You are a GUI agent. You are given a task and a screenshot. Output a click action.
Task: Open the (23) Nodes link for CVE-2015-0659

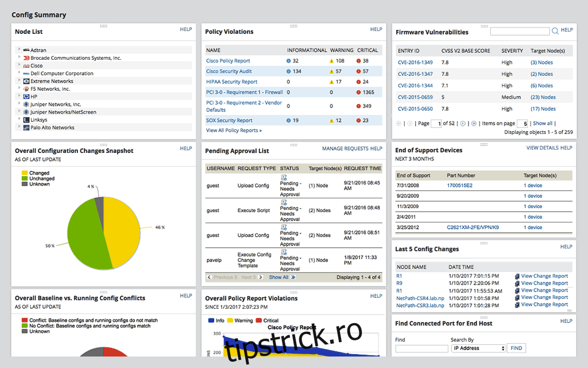543,97
